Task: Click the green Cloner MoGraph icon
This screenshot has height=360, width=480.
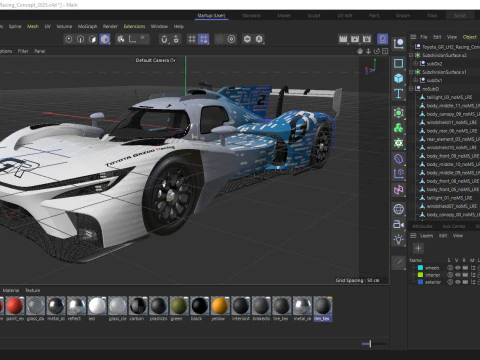Action: [398, 128]
